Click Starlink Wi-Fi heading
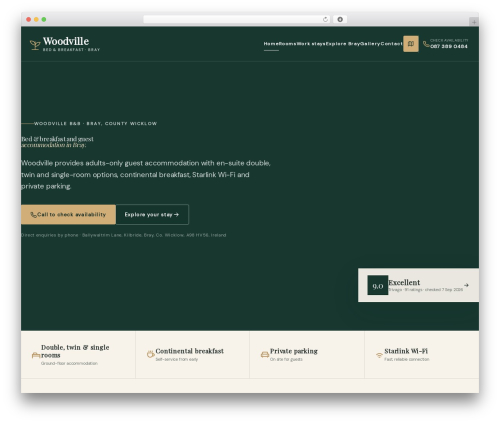 tap(406, 351)
